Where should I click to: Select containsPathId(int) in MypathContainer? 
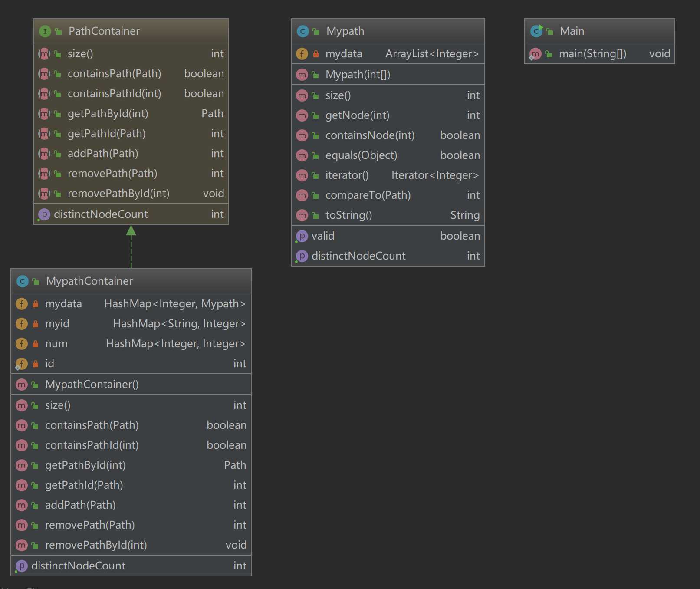[x=92, y=445]
